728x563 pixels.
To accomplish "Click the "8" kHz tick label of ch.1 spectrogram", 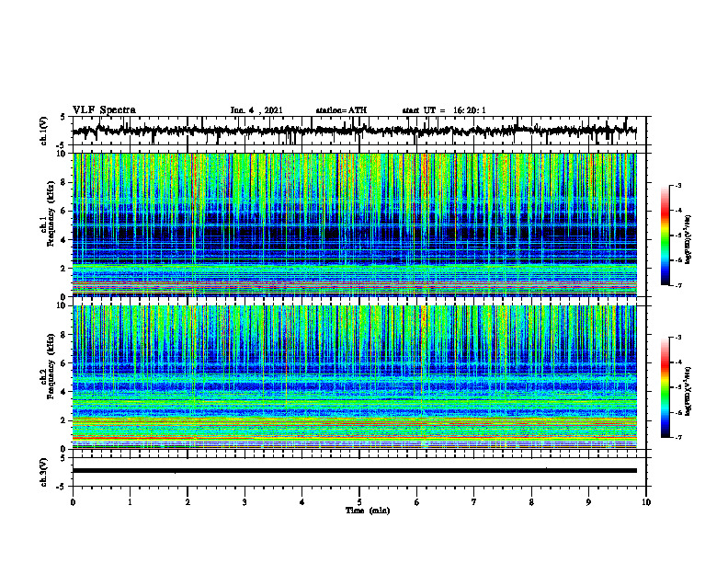I will point(64,182).
